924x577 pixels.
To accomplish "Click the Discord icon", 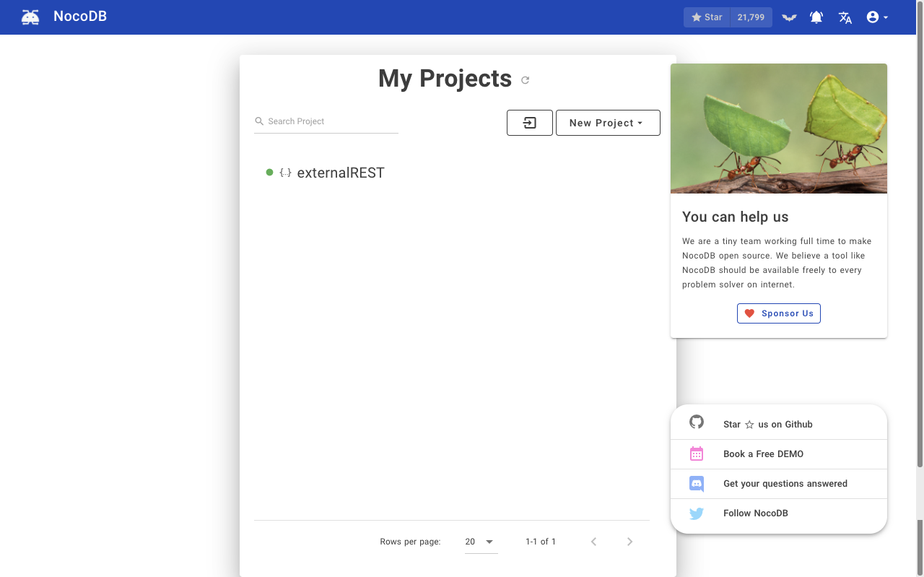I will click(x=697, y=484).
